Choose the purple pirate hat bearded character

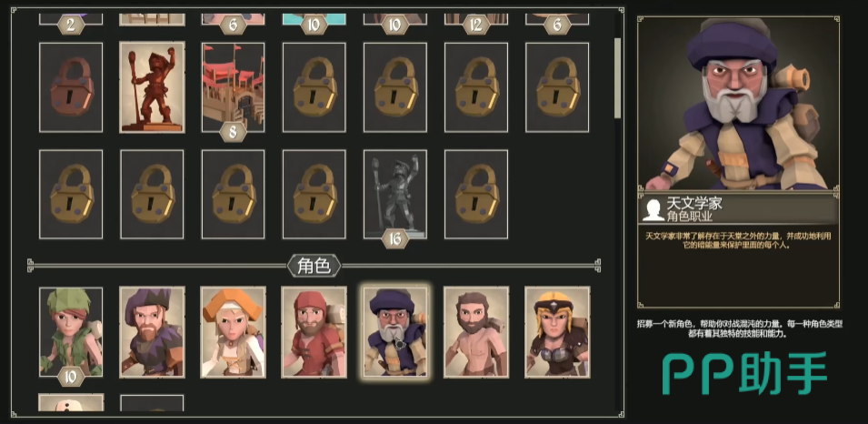[152, 332]
